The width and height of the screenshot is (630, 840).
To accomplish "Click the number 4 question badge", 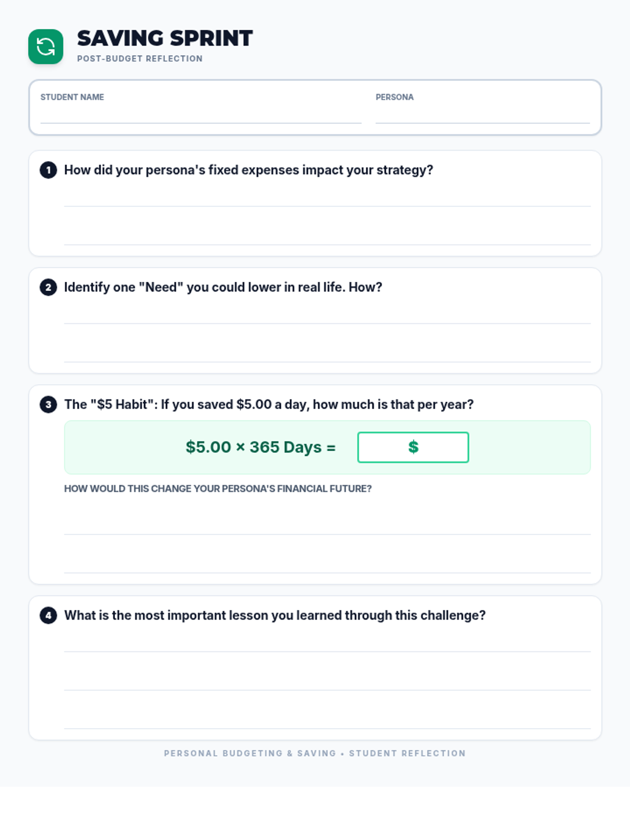I will [48, 615].
